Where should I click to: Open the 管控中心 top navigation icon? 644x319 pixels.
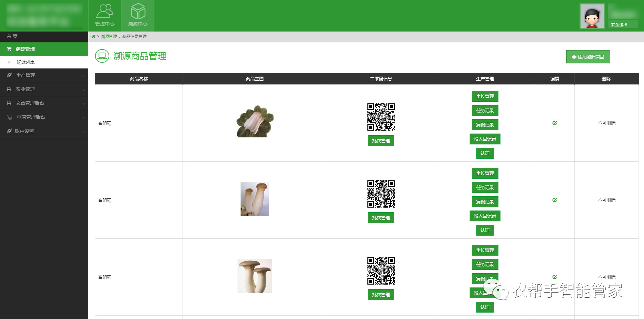click(105, 16)
